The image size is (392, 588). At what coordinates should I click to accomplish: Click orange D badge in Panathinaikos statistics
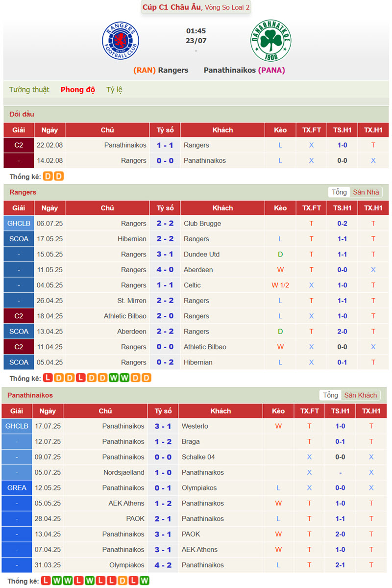point(122,581)
